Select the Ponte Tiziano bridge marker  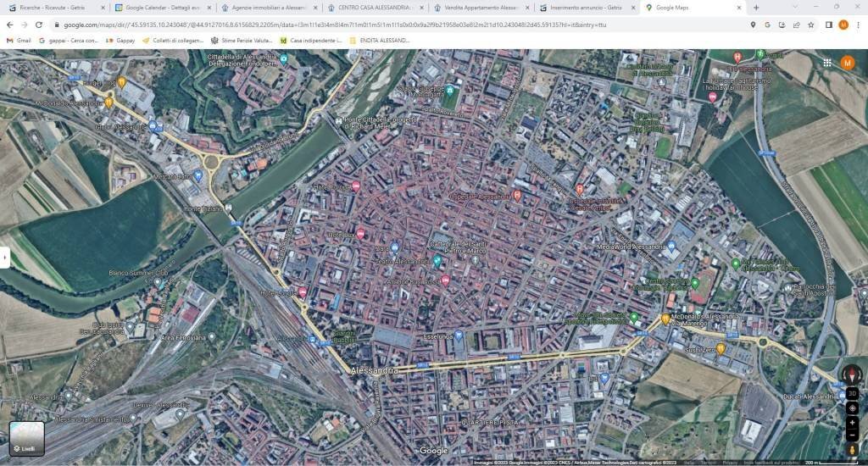228,208
